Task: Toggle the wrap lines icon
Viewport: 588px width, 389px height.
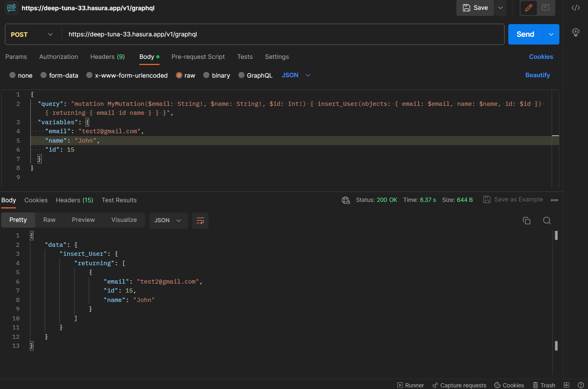Action: tap(200, 221)
